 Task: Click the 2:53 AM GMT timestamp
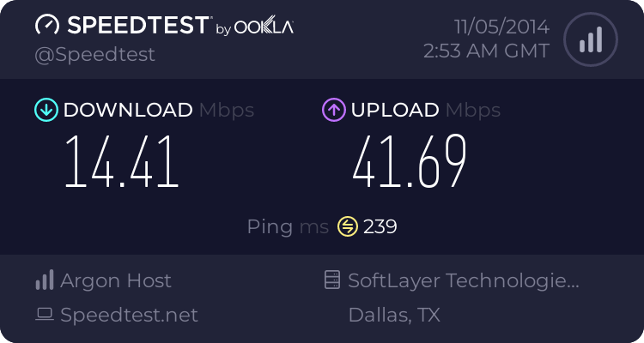(486, 51)
